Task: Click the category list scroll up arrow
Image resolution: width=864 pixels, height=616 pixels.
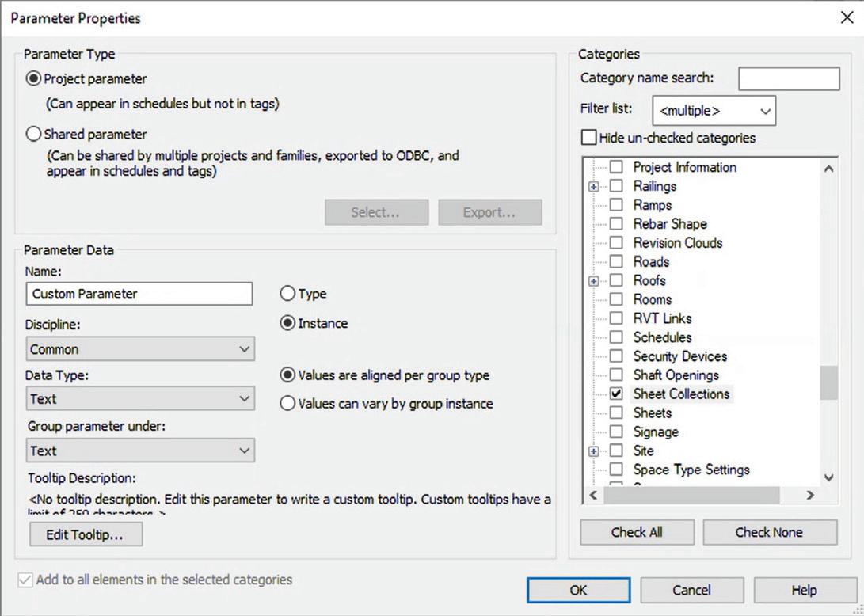Action: tap(828, 169)
